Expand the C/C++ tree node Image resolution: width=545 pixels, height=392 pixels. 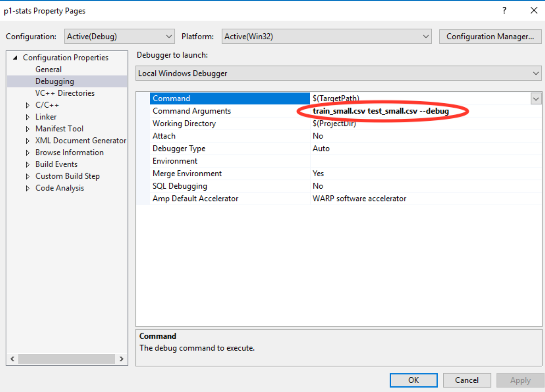(x=27, y=105)
